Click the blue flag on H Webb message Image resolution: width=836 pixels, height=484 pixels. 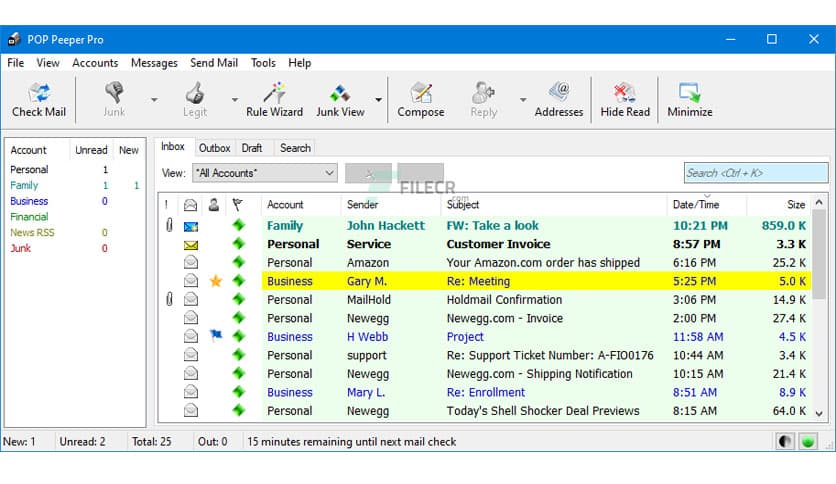[x=216, y=336]
